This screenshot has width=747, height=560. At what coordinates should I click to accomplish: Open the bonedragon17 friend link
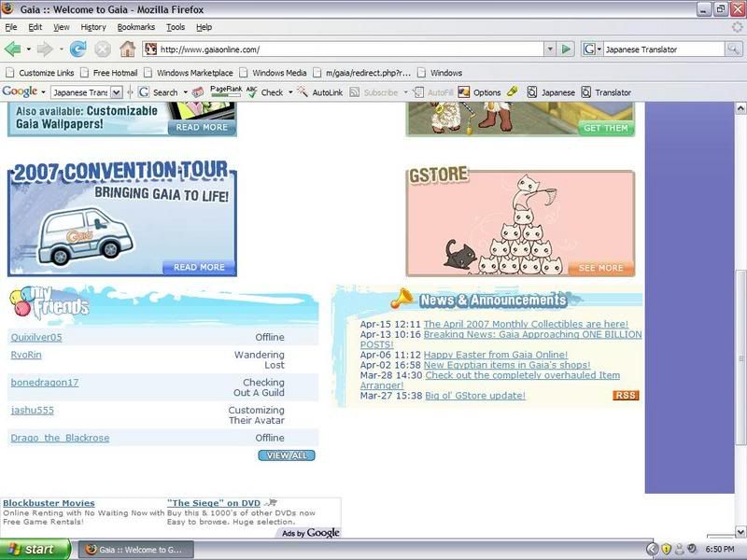pyautogui.click(x=44, y=383)
